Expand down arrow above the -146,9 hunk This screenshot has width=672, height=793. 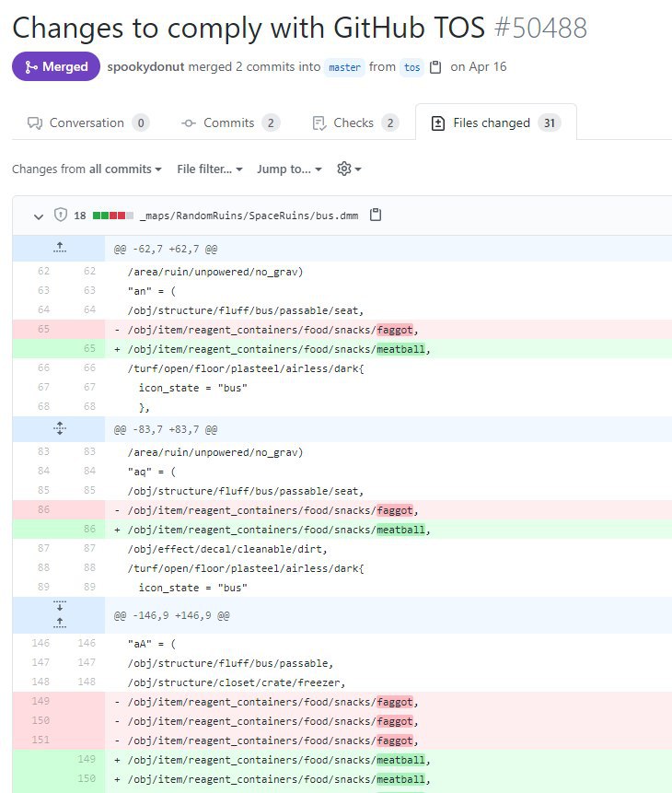pyautogui.click(x=59, y=606)
